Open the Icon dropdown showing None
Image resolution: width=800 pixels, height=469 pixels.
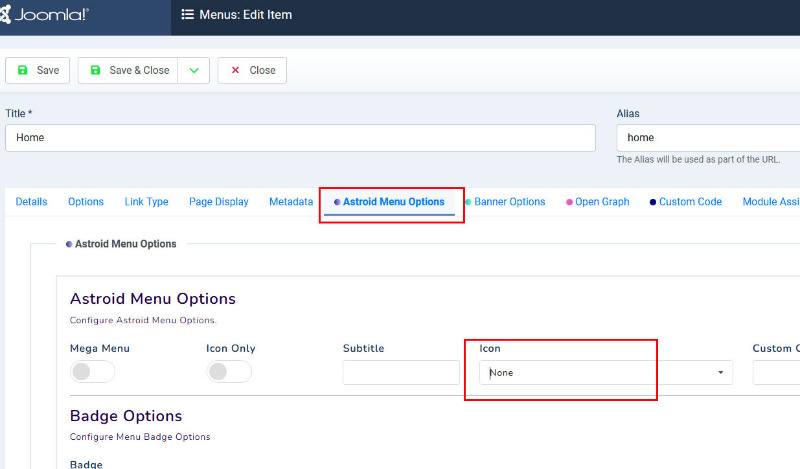(606, 373)
